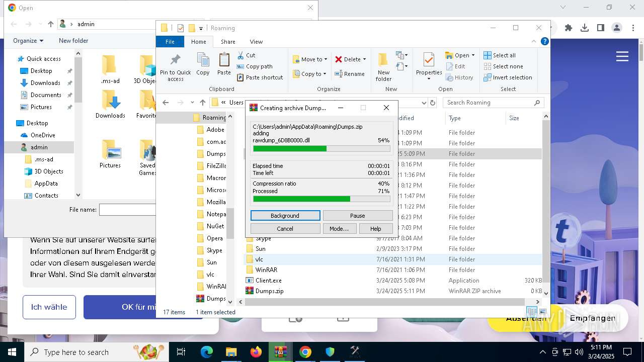Open Firefox from the taskbar
The image size is (644, 362).
coord(256,352)
